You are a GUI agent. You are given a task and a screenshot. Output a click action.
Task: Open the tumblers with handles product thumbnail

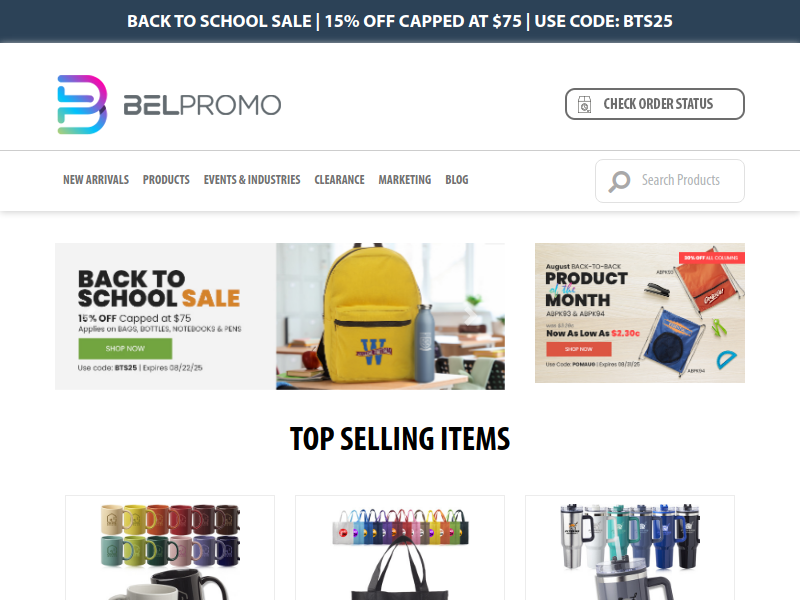[630, 548]
